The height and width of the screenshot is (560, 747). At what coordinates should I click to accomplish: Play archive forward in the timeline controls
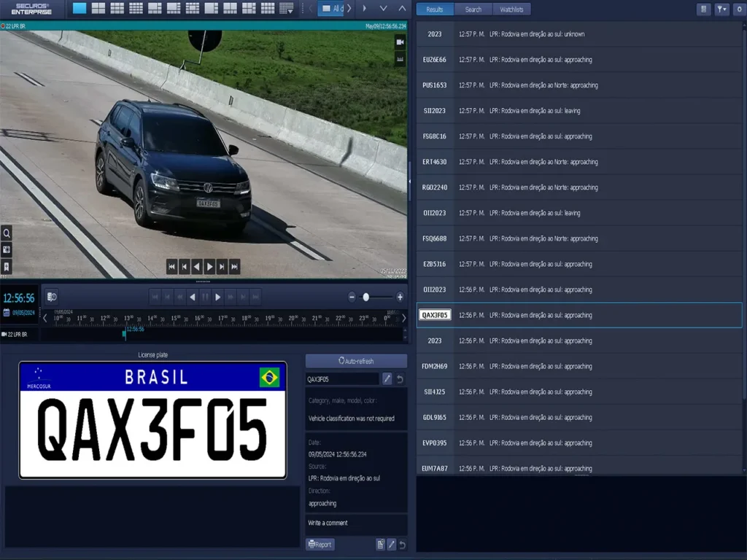(217, 297)
